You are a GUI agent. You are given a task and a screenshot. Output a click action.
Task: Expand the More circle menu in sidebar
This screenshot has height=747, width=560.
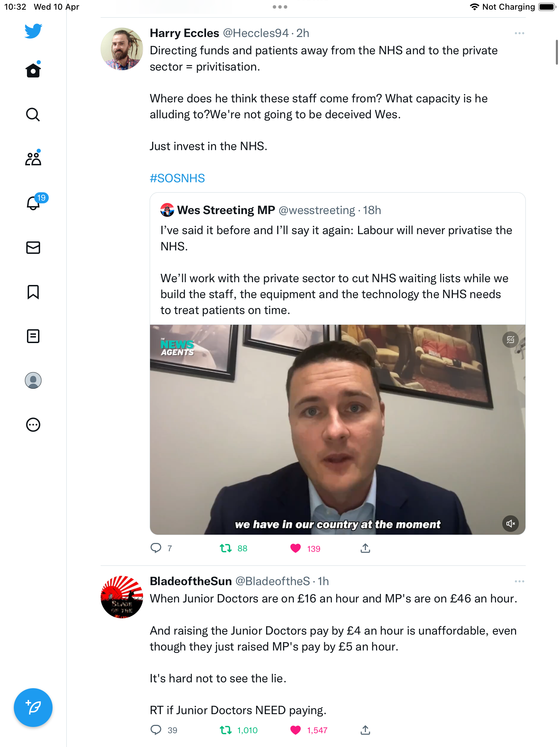[33, 425]
